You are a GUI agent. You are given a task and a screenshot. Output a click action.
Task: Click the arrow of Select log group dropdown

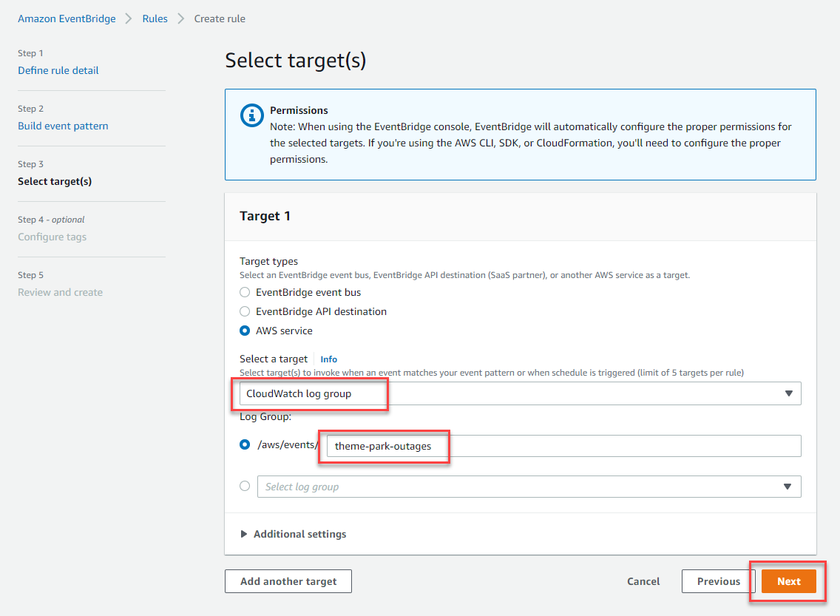[x=787, y=487]
